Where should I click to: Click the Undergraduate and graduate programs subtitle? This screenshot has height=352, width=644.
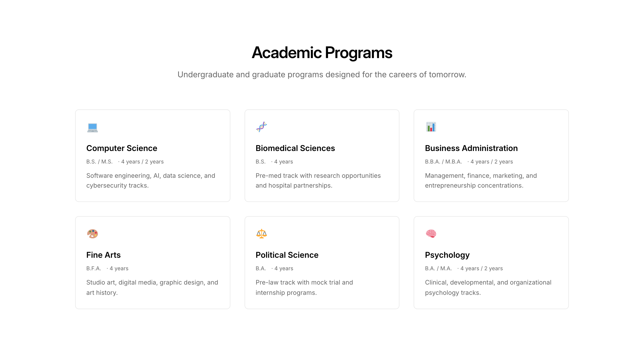pos(322,74)
